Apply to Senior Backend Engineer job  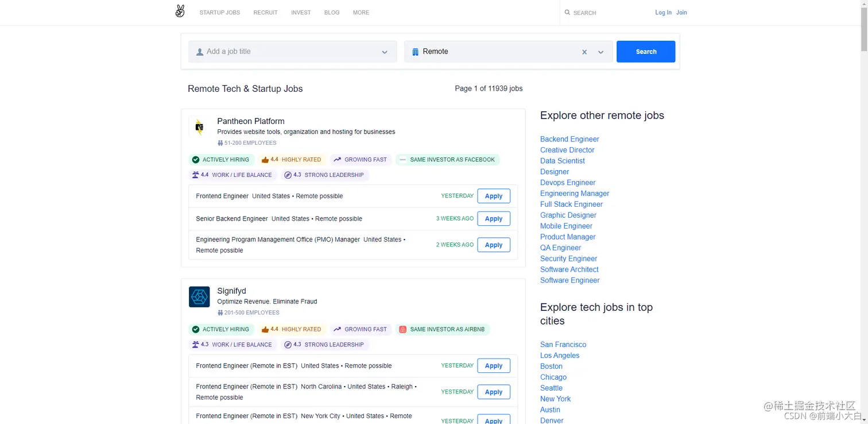click(494, 219)
